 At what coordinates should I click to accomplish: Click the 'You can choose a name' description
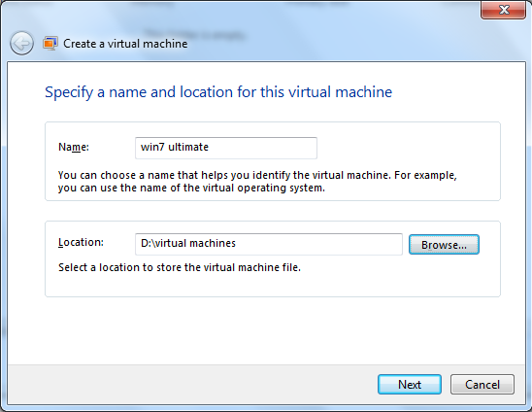coord(257,182)
